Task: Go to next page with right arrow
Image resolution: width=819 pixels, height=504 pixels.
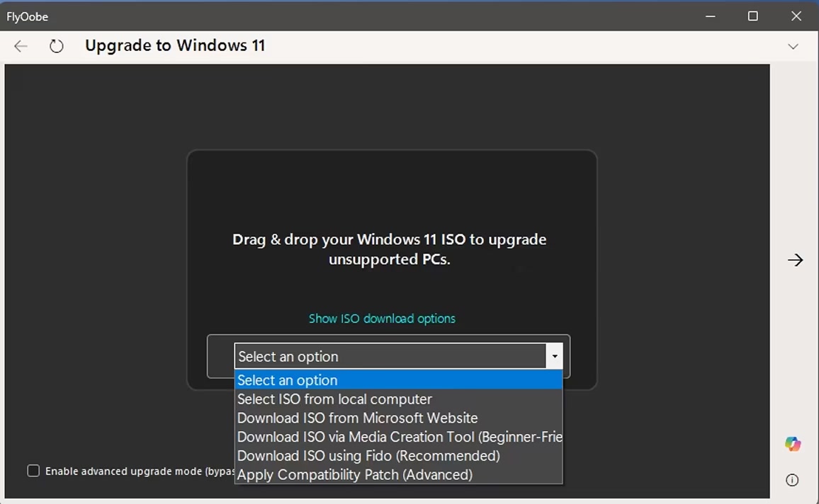Action: click(795, 260)
